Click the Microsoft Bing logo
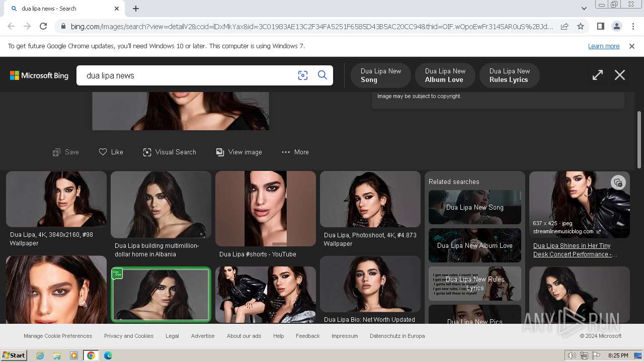The width and height of the screenshot is (644, 362). pos(39,75)
